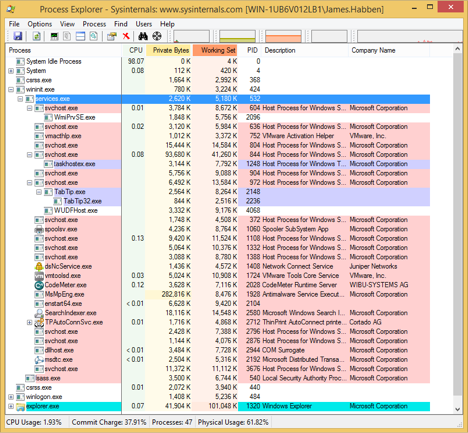
Task: Click the red X Kill Process icon
Action: coord(126,36)
